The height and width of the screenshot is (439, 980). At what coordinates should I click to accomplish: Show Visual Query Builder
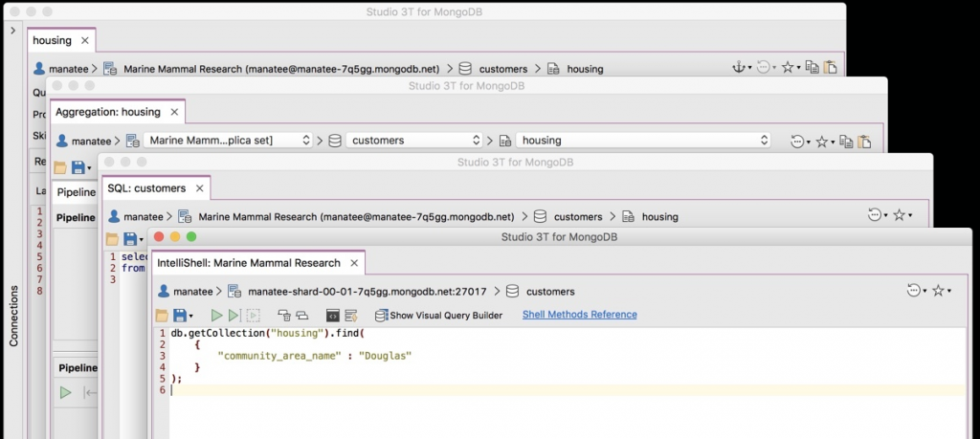(438, 316)
